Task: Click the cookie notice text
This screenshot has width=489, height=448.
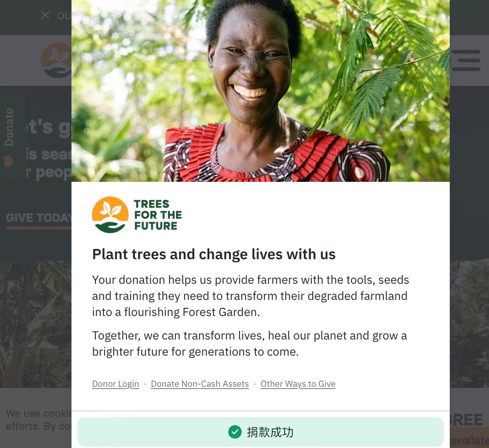Action: (38, 420)
